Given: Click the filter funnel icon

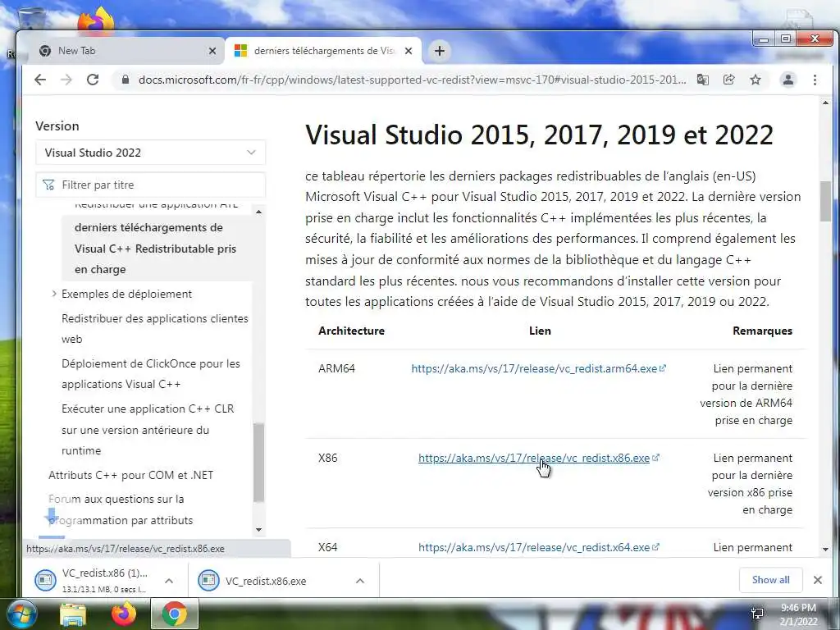Looking at the screenshot, I should 48,185.
